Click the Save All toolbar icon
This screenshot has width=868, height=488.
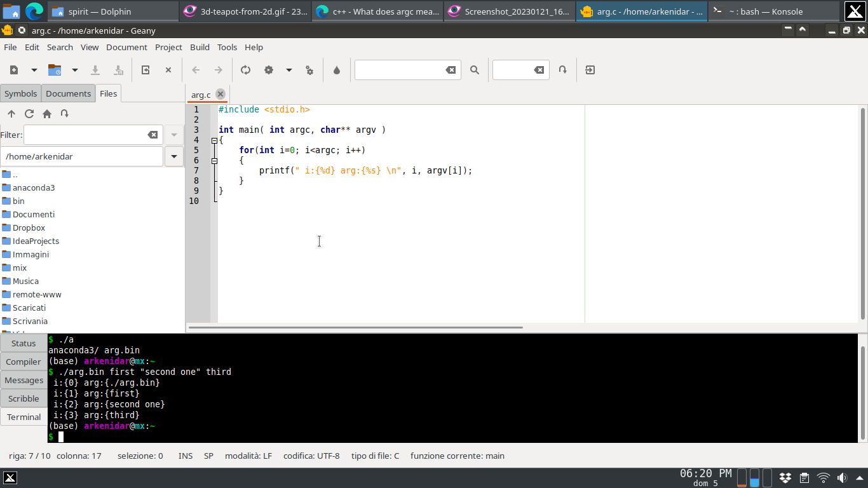(118, 70)
